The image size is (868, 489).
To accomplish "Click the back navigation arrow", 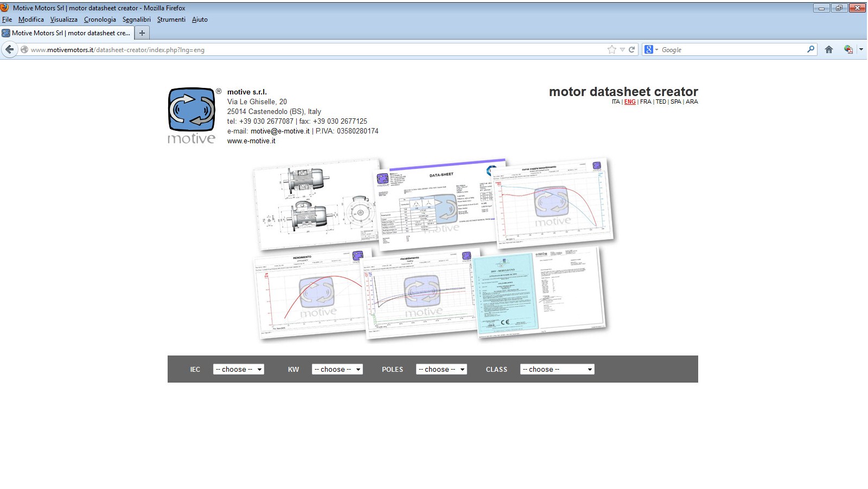I will point(9,49).
